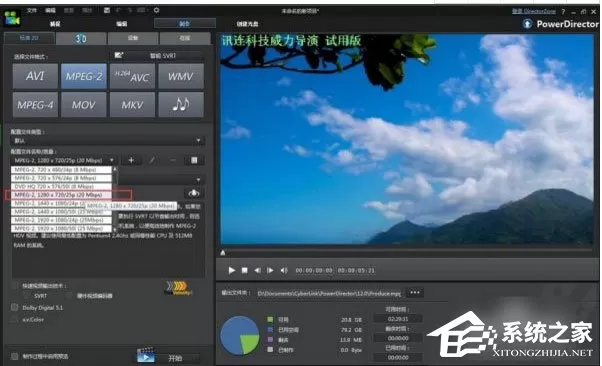602x366 pixels.
Task: Select MPEG-2 1440 x 1080/50i (25 Mbps)
Action: point(61,212)
